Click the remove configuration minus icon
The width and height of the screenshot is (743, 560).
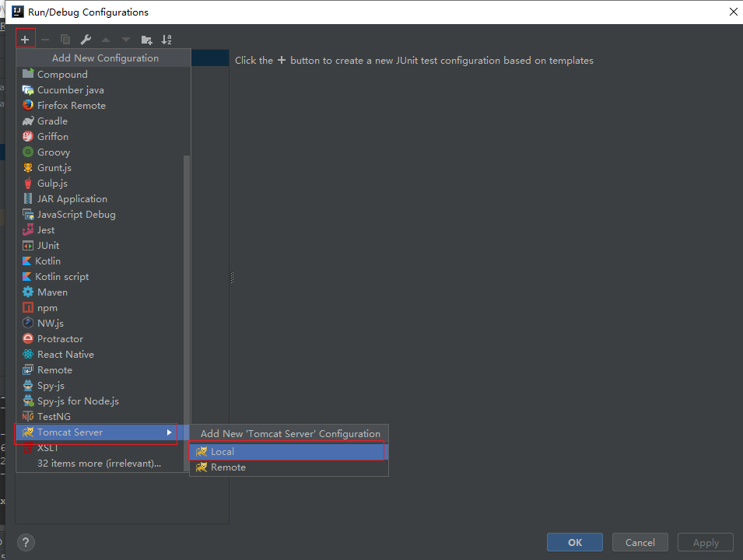pos(45,40)
